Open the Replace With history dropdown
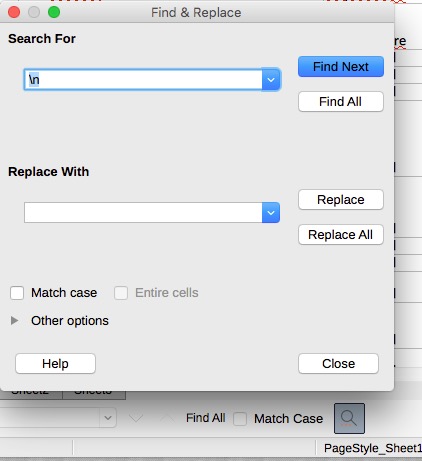This screenshot has height=461, width=422. pos(271,212)
